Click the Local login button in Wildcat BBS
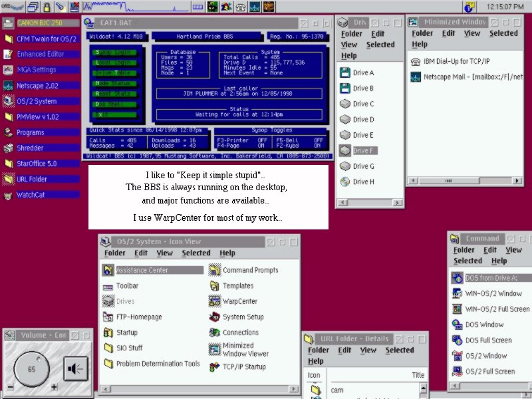 tap(114, 63)
